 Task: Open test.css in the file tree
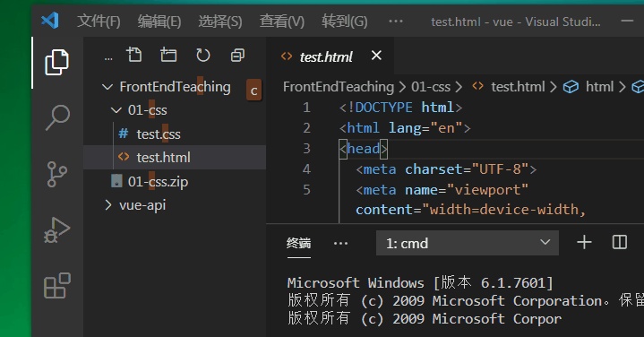pos(159,134)
